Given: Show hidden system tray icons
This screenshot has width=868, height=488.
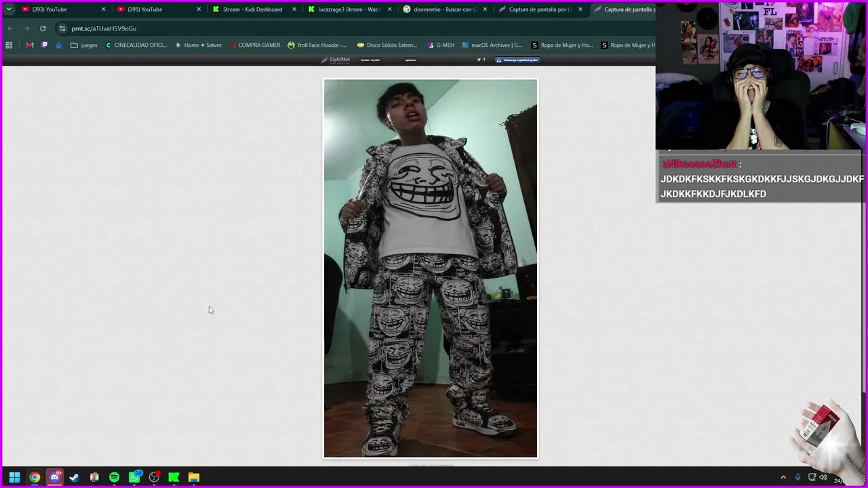Looking at the screenshot, I should click(x=783, y=477).
